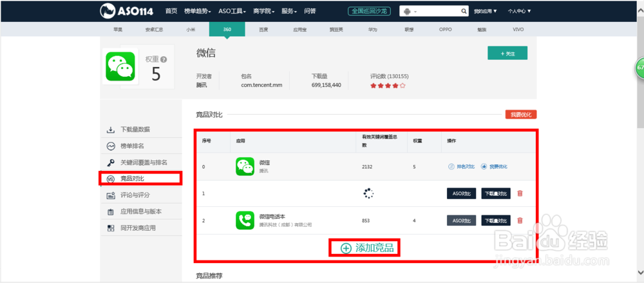Switch to the 豌豆荚 store tab
Image resolution: width=644 pixels, height=283 pixels.
click(336, 29)
